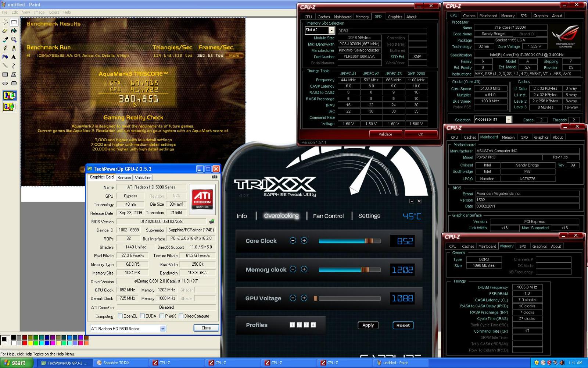Select TRIXX profile slot 3
The image size is (588, 368).
[306, 325]
